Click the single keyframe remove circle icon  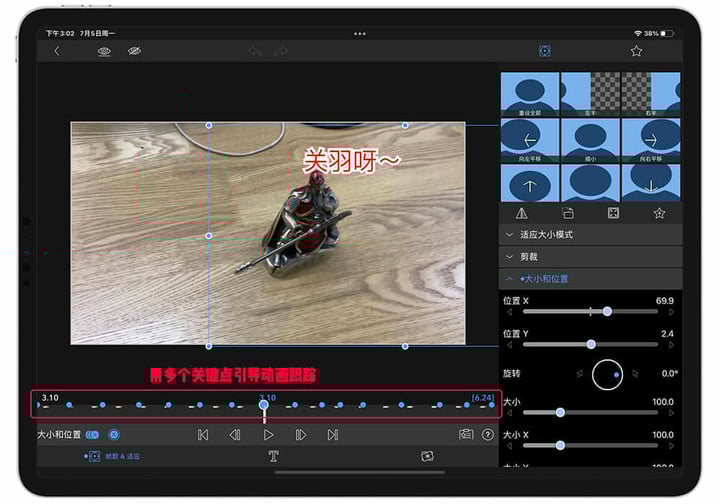click(x=114, y=435)
